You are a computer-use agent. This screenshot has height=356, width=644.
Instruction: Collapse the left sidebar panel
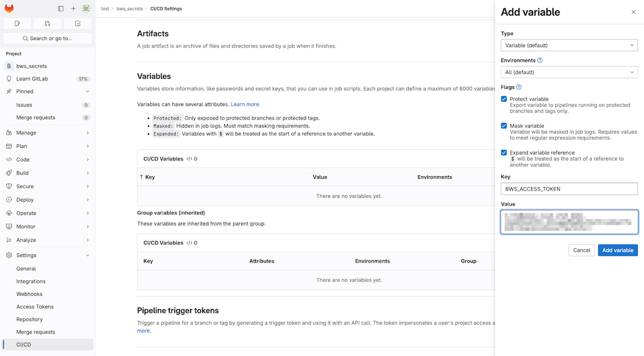60,8
